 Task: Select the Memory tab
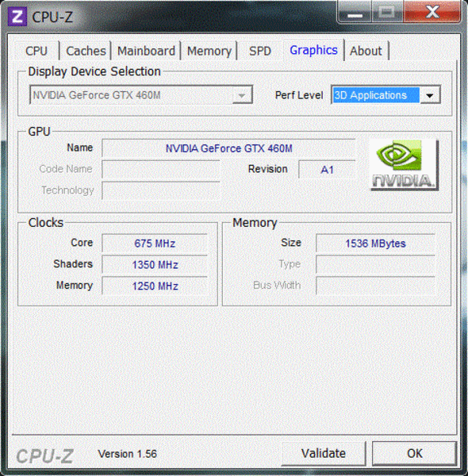[209, 51]
